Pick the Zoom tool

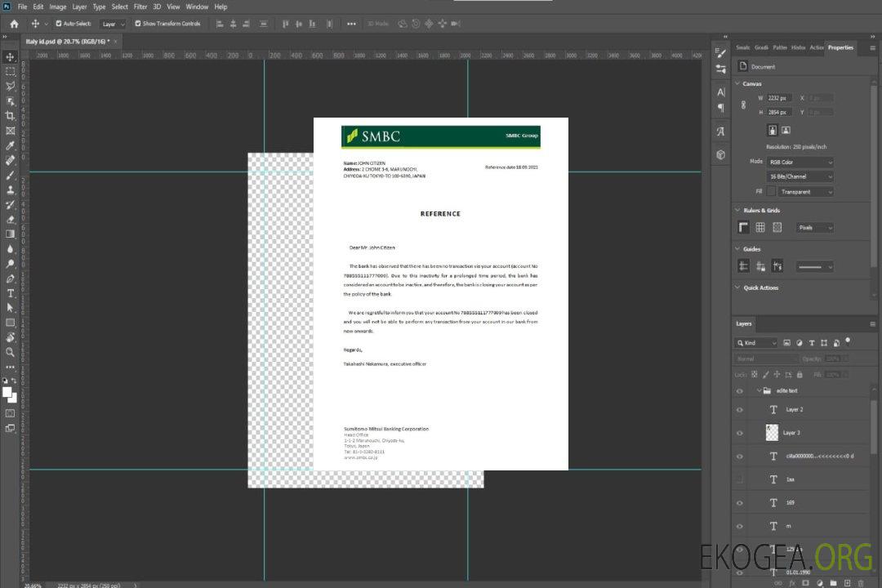point(11,352)
